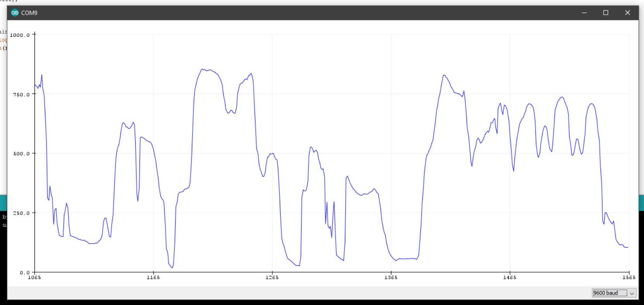
Task: Click the 1000.0 y-axis label
Action: (20, 35)
